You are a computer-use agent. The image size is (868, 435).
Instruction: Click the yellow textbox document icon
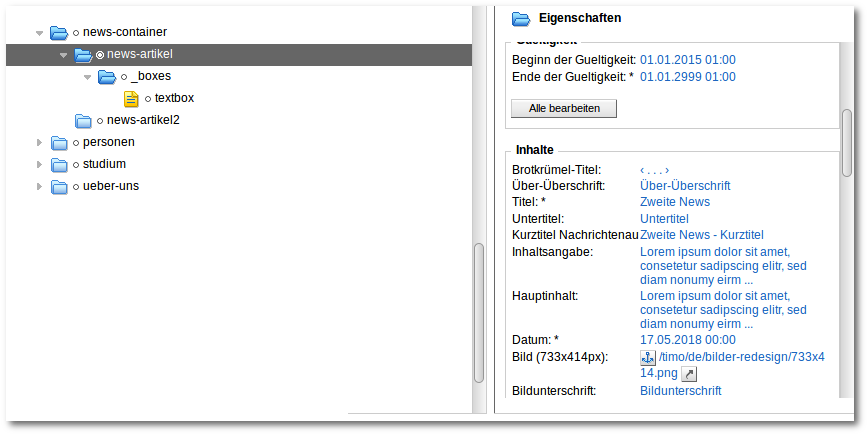(x=131, y=99)
